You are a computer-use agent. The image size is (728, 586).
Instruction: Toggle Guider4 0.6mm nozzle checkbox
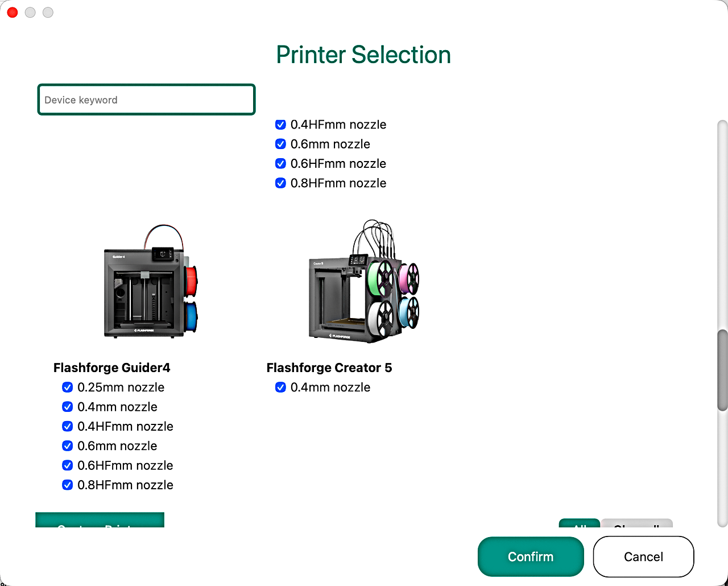[x=67, y=446]
